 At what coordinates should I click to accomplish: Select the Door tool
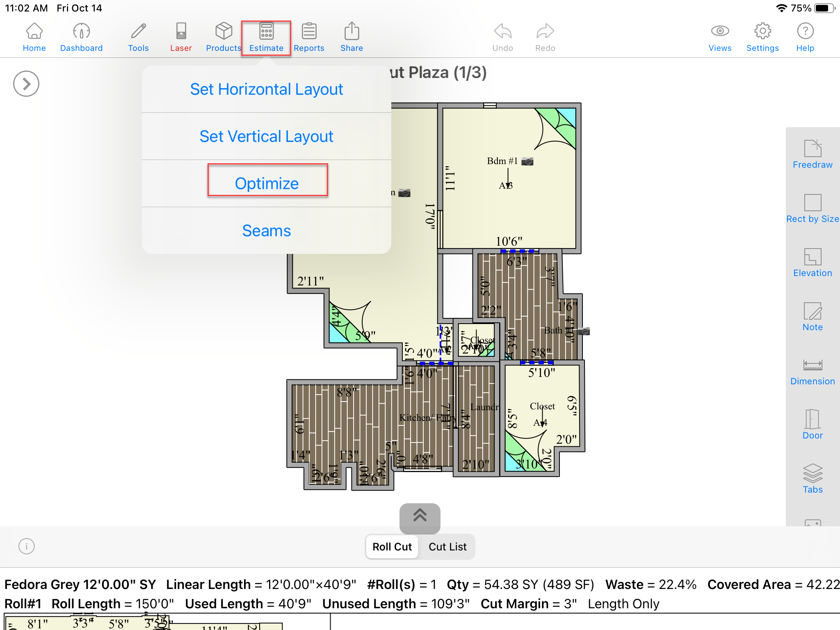point(813,425)
